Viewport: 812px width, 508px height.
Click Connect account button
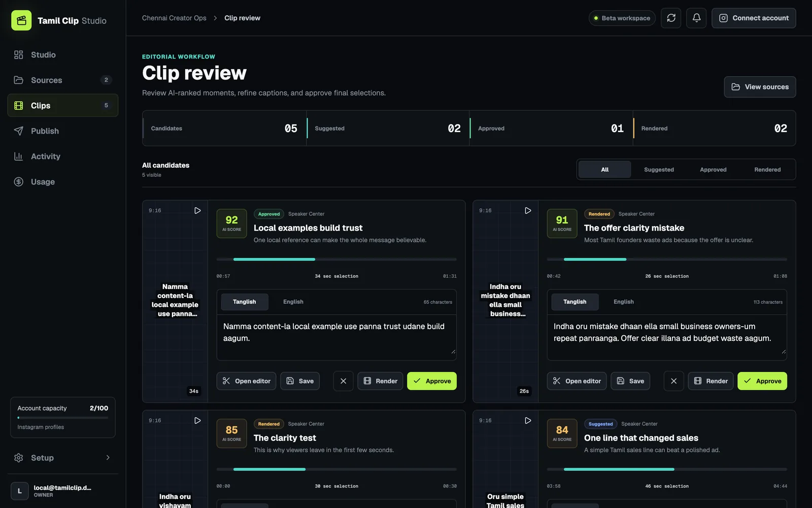coord(754,18)
